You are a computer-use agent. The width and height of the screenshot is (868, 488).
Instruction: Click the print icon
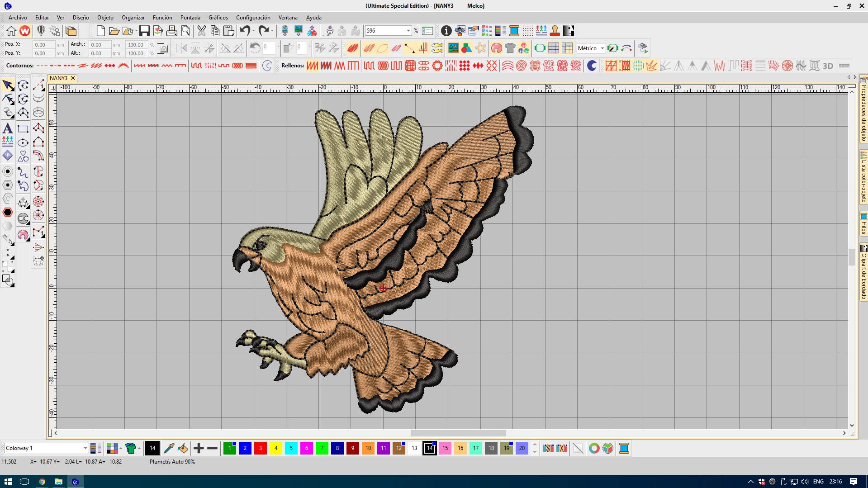(172, 31)
